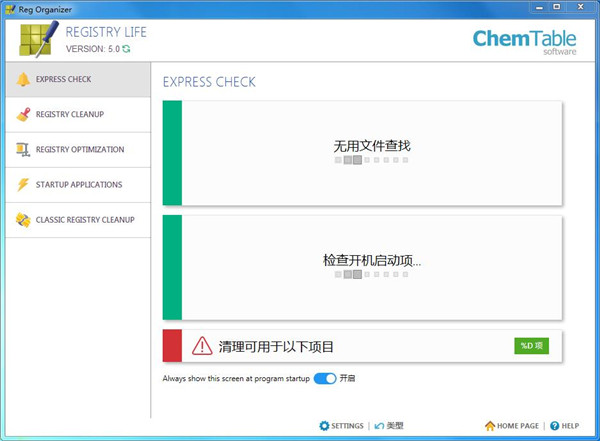The width and height of the screenshot is (600, 441).
Task: Open the HOME PAGE link text
Action: [518, 426]
